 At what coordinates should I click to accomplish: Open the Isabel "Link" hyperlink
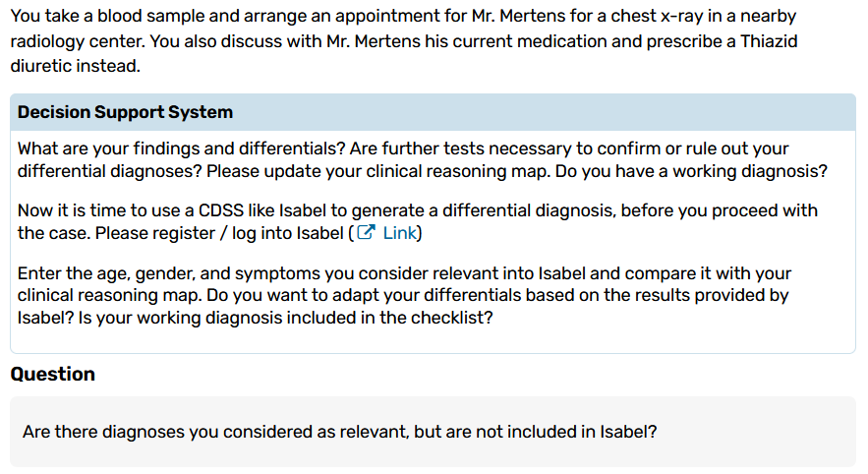click(x=399, y=233)
